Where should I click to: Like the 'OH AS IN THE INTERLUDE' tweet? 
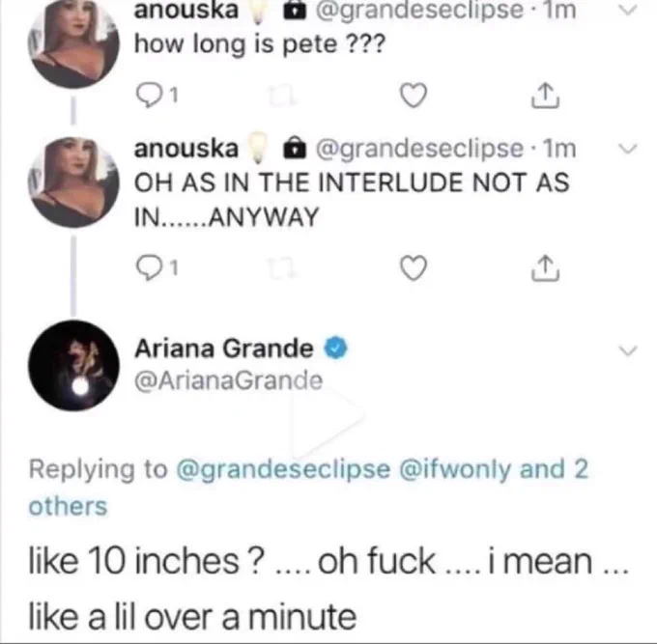tap(414, 267)
